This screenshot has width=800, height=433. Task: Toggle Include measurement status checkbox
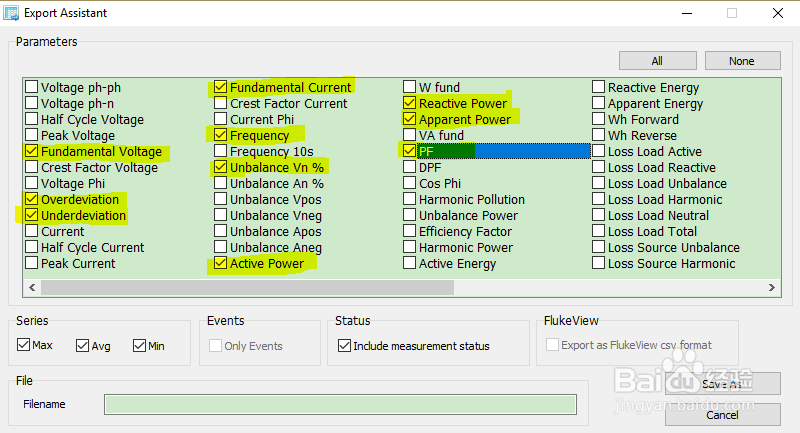(x=345, y=346)
